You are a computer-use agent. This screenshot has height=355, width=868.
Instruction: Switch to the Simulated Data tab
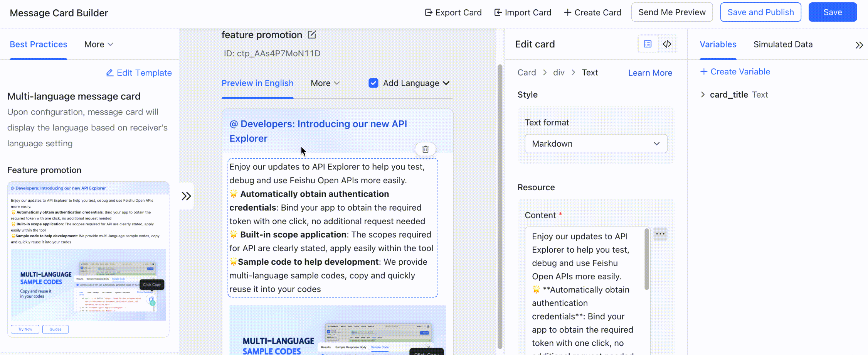(x=783, y=44)
